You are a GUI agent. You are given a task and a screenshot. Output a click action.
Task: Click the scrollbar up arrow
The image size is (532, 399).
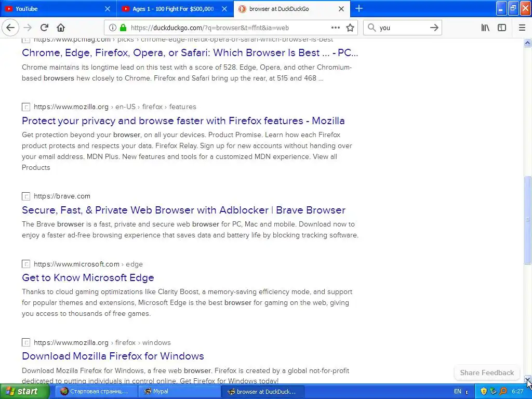(x=527, y=43)
